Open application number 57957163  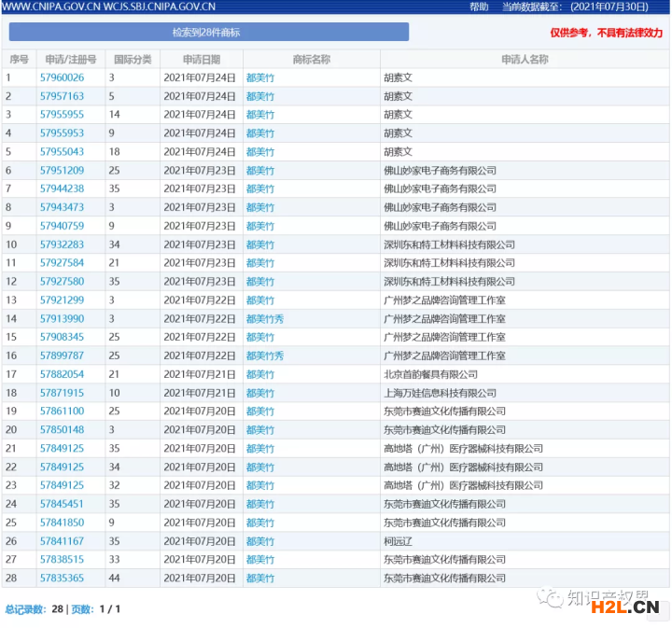[62, 96]
